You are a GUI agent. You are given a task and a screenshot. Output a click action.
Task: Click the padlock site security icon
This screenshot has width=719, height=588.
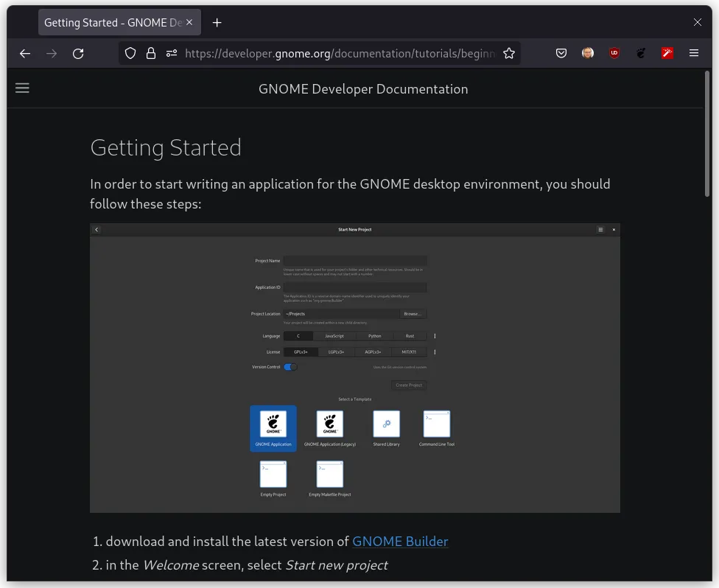151,53
